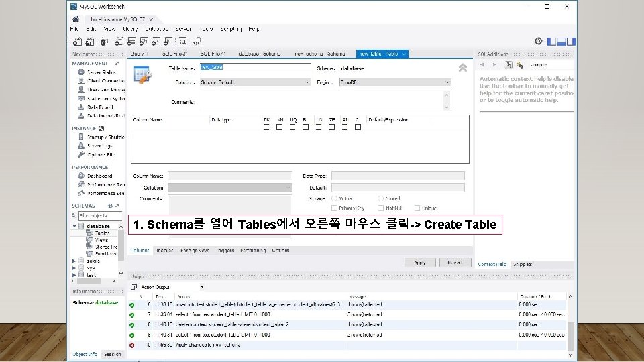
Task: Toggle the bottom output panel icon
Action: [561, 41]
